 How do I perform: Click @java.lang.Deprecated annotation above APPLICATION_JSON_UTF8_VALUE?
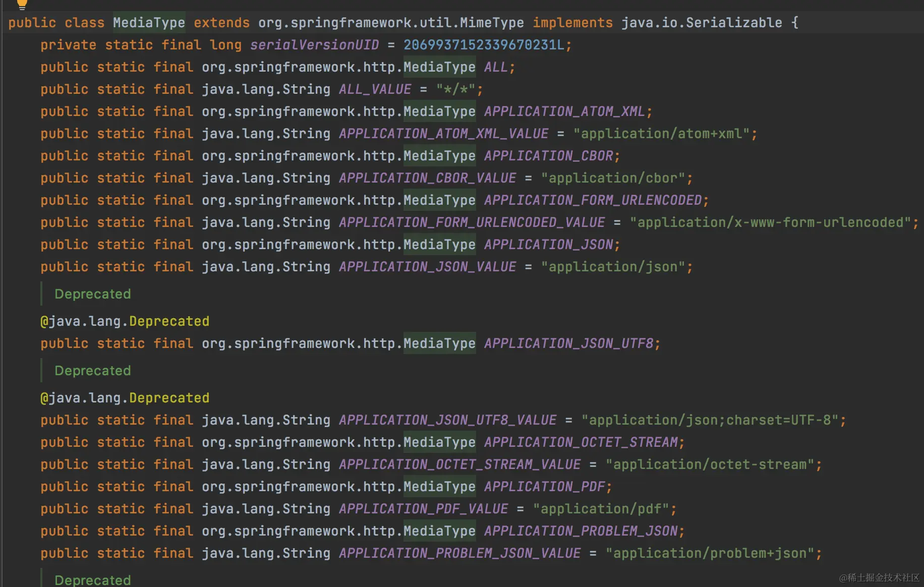pos(125,398)
